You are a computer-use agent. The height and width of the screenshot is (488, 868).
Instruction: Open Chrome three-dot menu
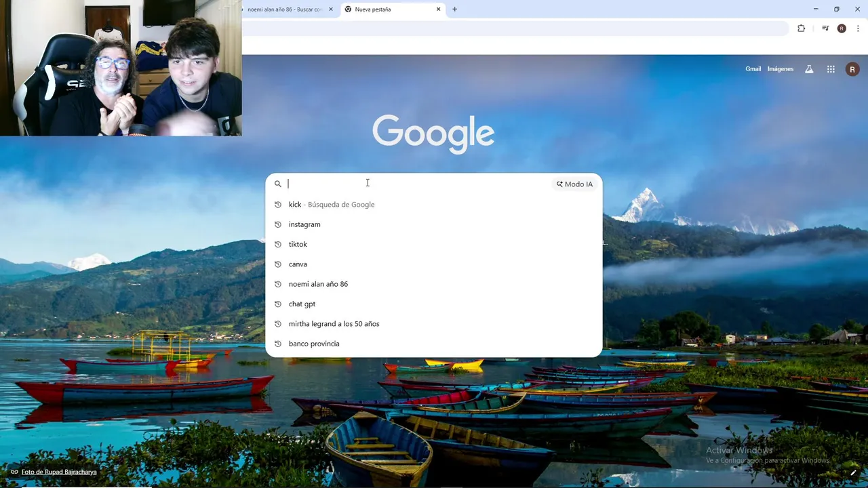858,28
